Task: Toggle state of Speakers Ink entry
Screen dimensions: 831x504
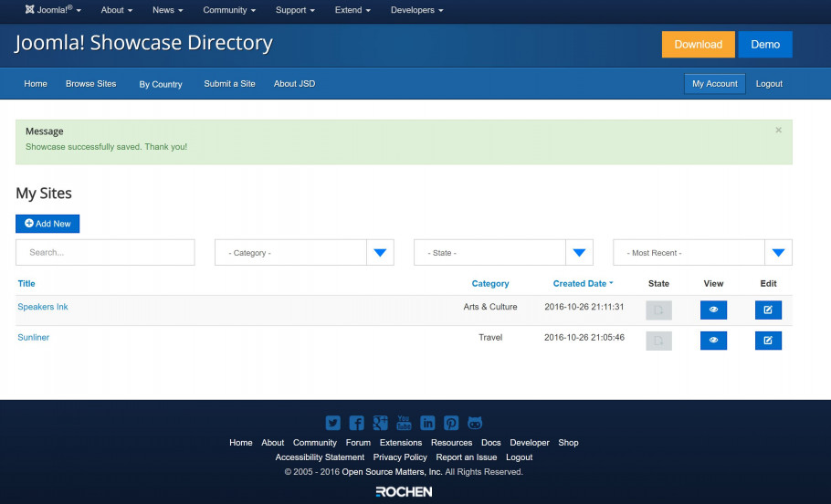Action: tap(658, 310)
